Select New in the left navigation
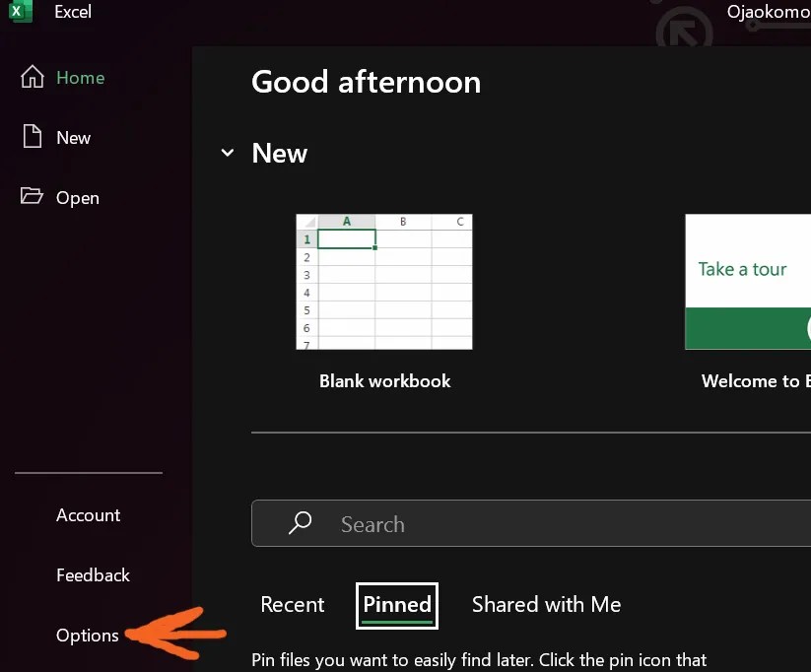Image resolution: width=811 pixels, height=672 pixels. (x=72, y=137)
